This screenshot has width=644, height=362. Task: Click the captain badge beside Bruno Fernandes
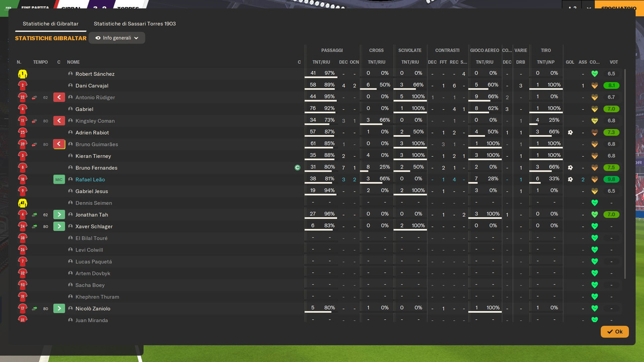point(297,168)
